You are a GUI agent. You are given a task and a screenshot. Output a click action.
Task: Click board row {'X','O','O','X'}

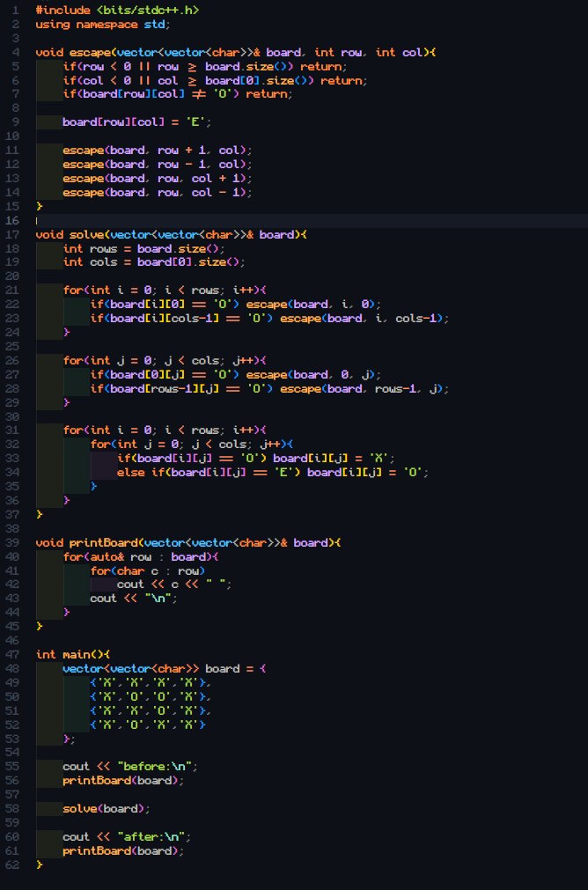click(x=151, y=697)
